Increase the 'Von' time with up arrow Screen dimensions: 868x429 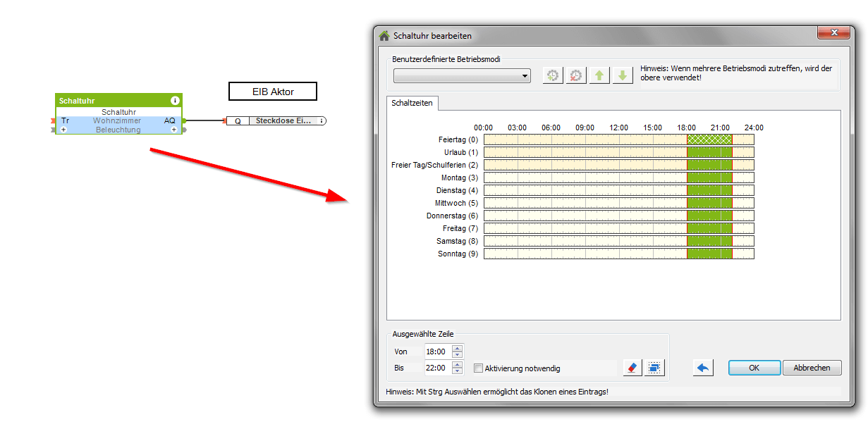[x=458, y=348]
